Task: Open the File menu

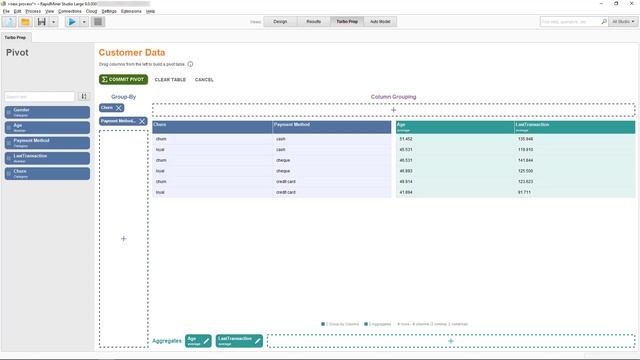Action: [x=6, y=11]
